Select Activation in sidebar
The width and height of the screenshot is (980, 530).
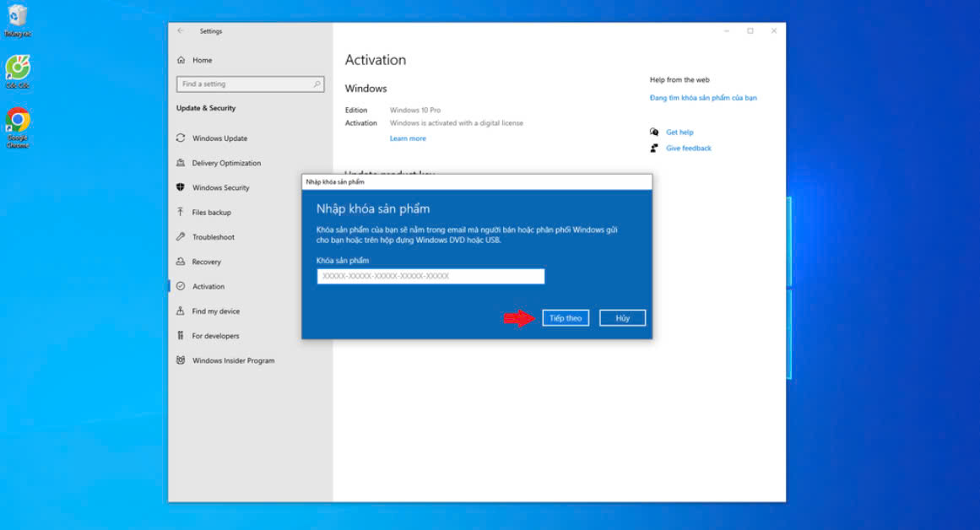[208, 286]
